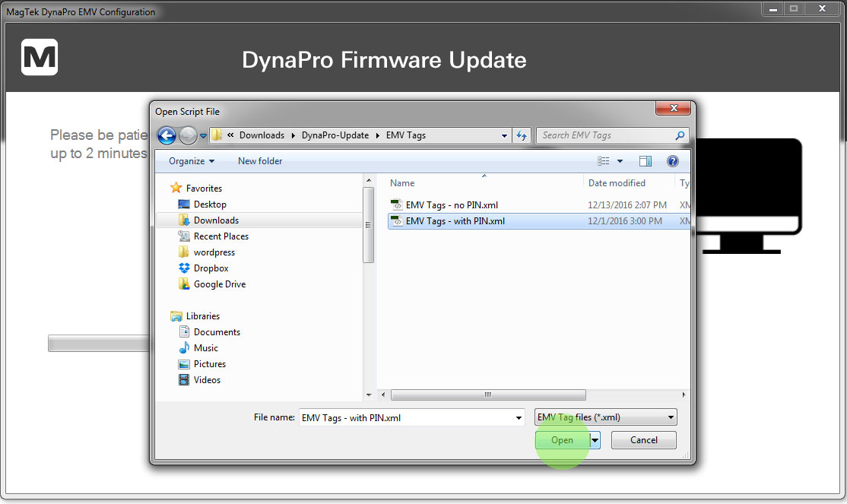Click the EMV Tags segment in address path

(x=406, y=135)
